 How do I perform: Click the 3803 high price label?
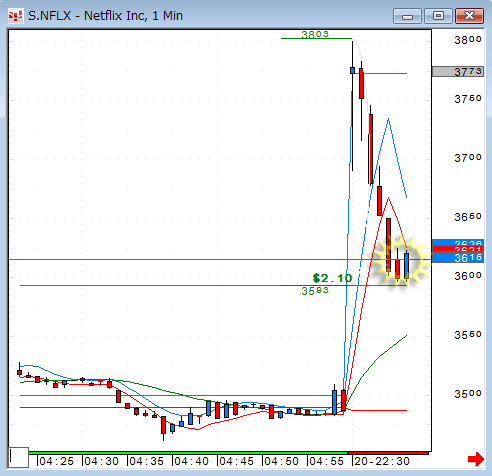click(x=315, y=34)
